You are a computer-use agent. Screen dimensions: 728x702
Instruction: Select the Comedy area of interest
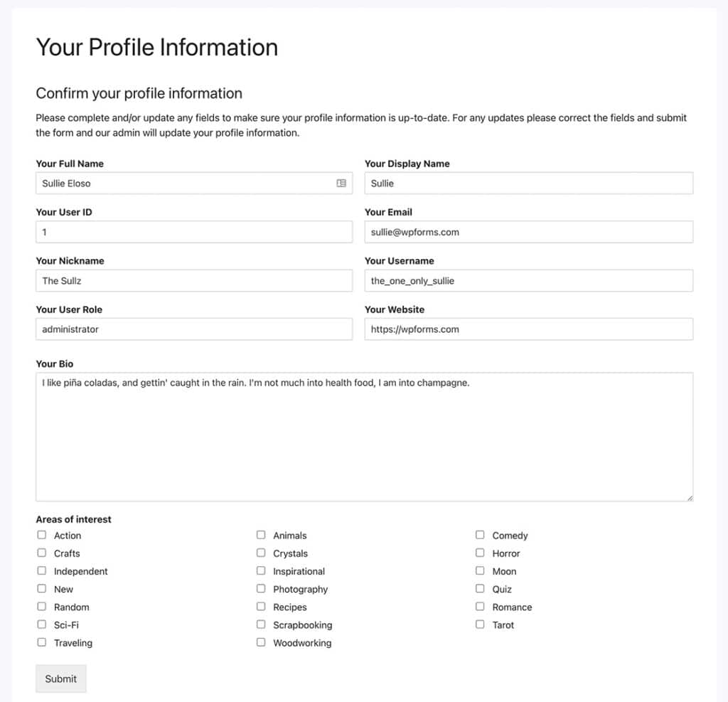click(481, 535)
